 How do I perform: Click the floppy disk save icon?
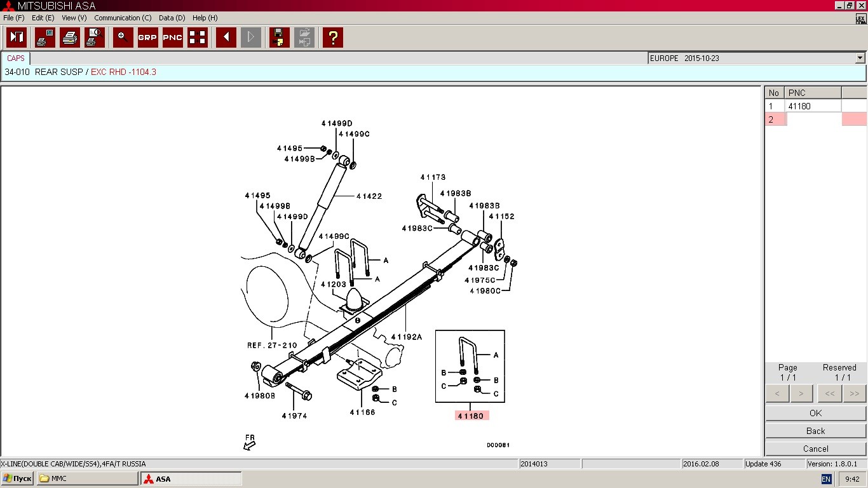[x=280, y=37]
